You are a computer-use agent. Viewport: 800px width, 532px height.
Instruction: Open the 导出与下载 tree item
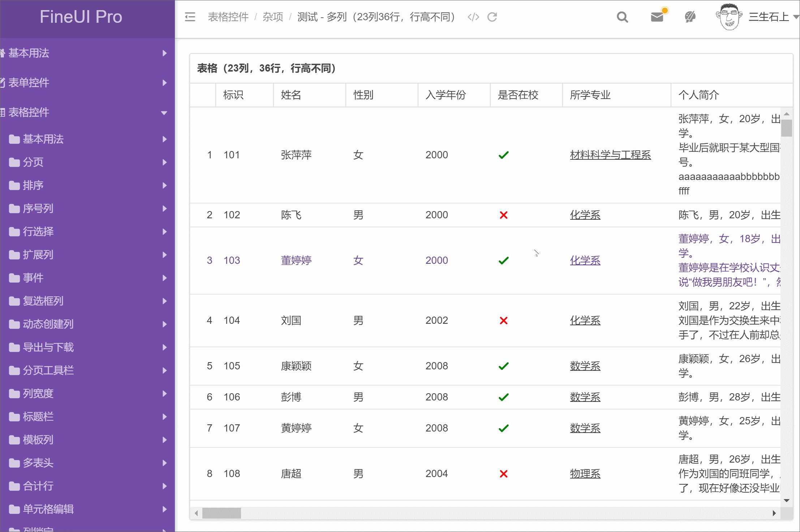click(87, 347)
